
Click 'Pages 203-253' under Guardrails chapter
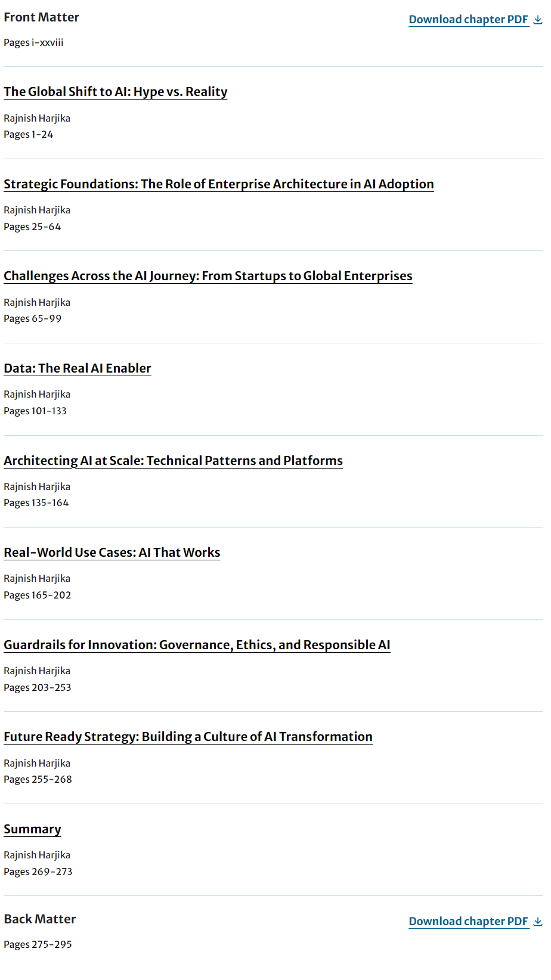38,688
